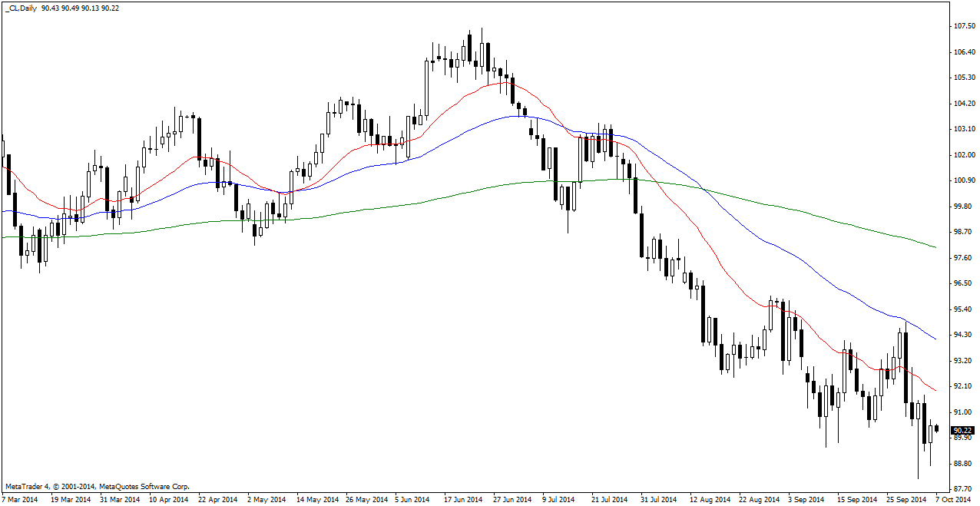Image resolution: width=980 pixels, height=506 pixels.
Task: Click the 107.50 price axis label
Action: 964,26
